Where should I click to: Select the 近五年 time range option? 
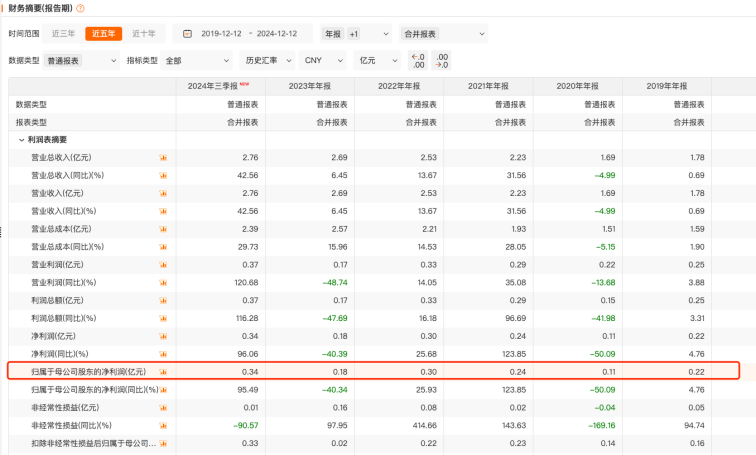pos(103,33)
